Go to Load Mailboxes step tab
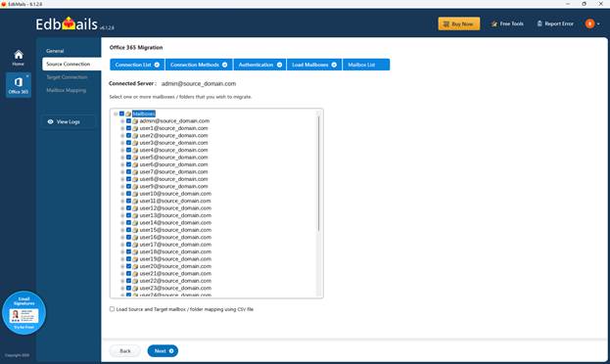The height and width of the screenshot is (364, 610). point(314,65)
